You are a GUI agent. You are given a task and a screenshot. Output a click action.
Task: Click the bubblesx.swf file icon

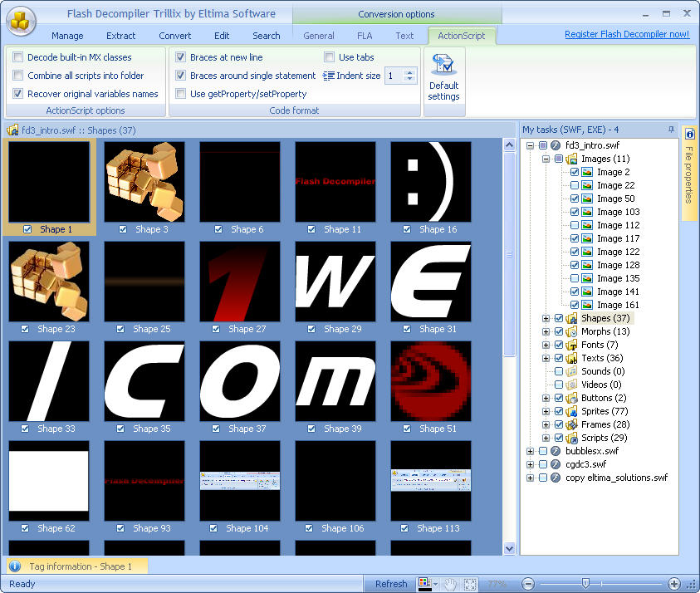[556, 451]
